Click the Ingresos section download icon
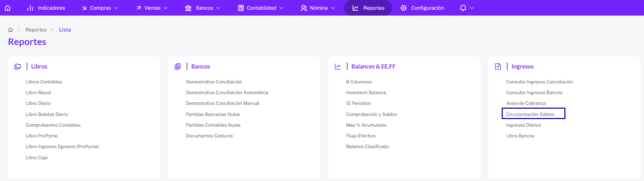This screenshot has height=181, width=644. tap(498, 66)
